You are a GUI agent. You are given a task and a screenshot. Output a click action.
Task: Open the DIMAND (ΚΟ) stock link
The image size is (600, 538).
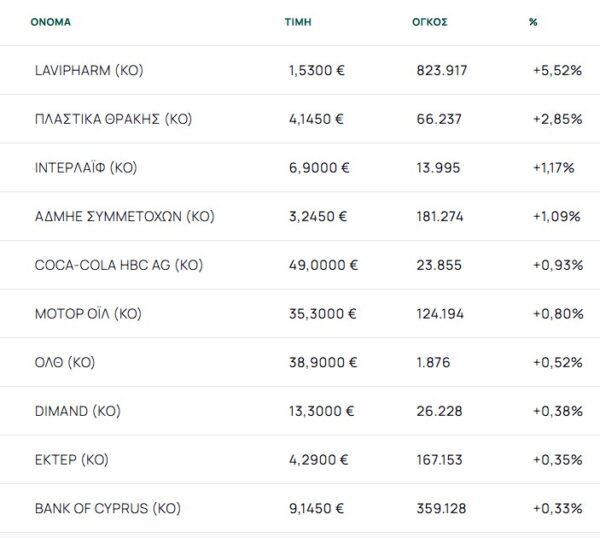(x=77, y=411)
